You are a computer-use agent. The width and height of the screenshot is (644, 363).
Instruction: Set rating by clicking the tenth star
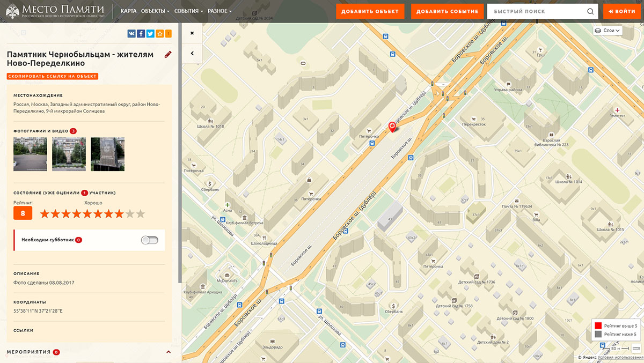point(141,214)
